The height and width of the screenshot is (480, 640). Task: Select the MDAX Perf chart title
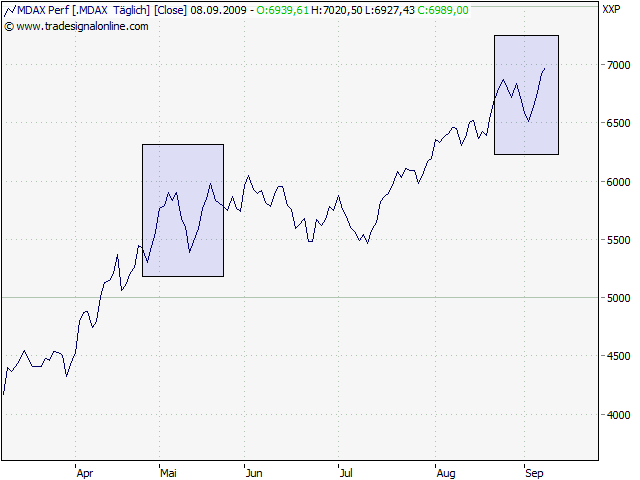[43, 10]
